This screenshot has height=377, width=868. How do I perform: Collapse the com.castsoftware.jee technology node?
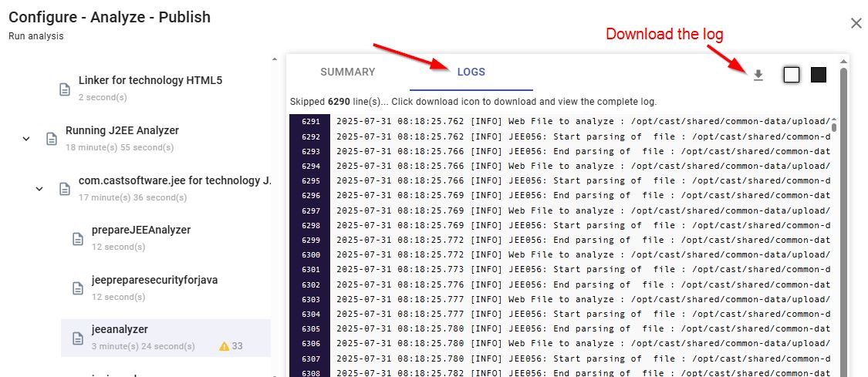[x=39, y=189]
